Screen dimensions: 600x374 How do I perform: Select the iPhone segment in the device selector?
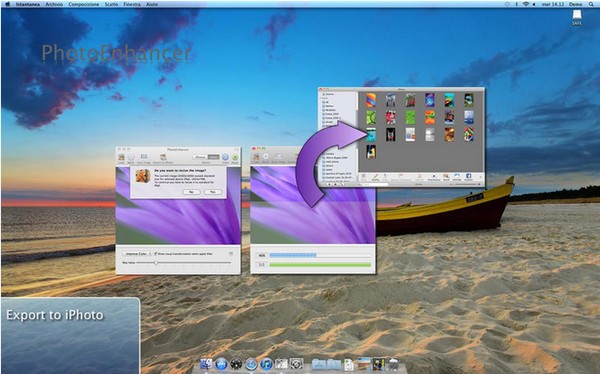200,157
